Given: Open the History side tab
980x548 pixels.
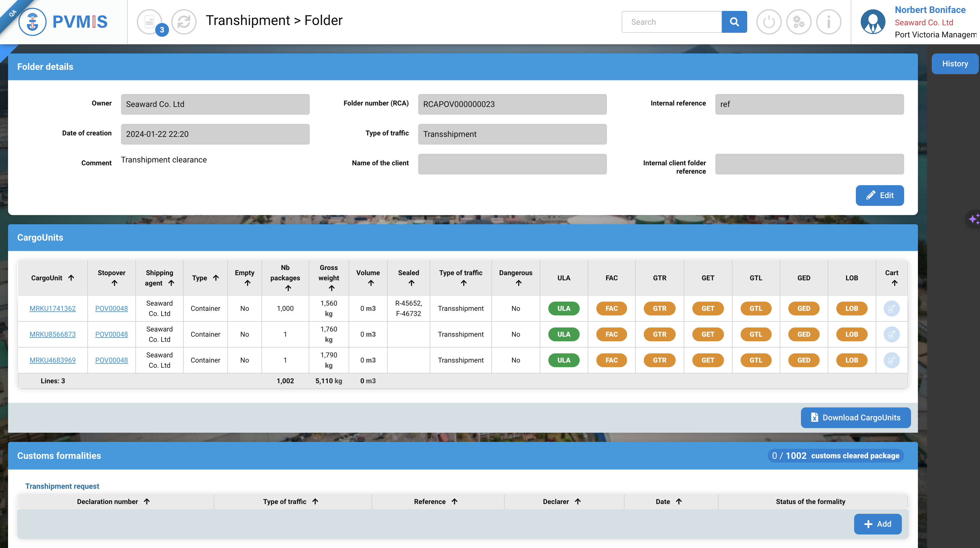Looking at the screenshot, I should click(954, 64).
